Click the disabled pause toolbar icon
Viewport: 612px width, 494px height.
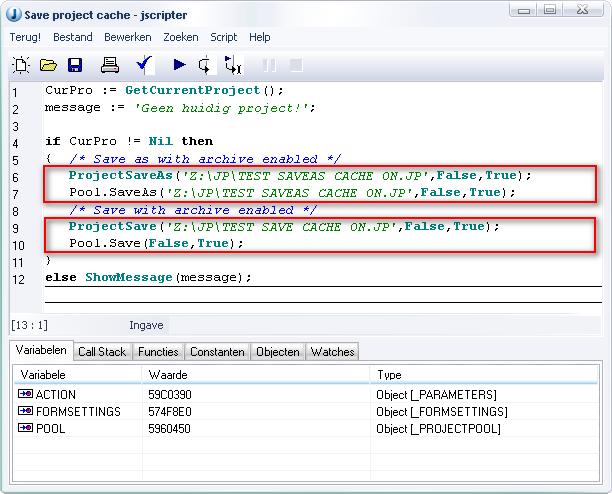click(269, 65)
